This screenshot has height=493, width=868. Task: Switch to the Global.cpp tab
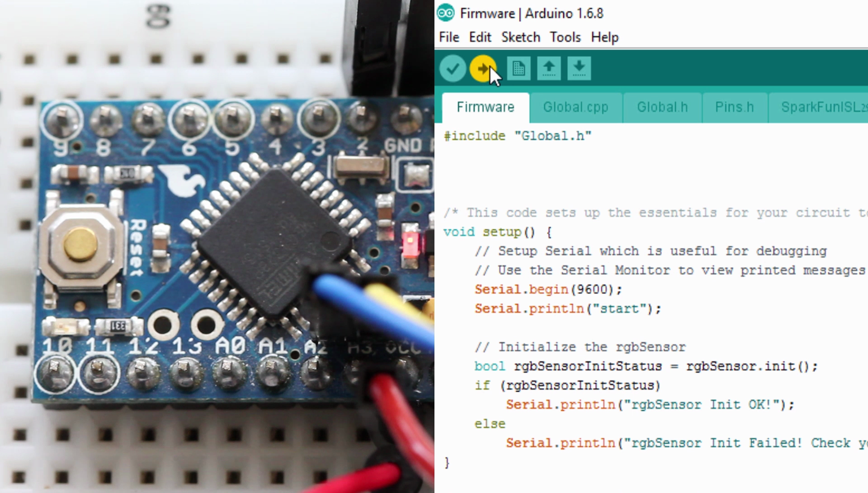[x=576, y=107]
